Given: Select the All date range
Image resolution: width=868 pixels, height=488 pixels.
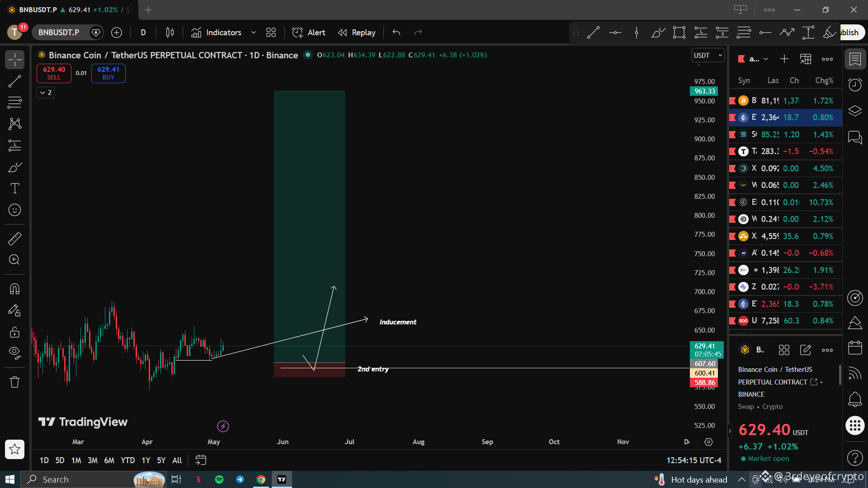Looking at the screenshot, I should [x=177, y=460].
